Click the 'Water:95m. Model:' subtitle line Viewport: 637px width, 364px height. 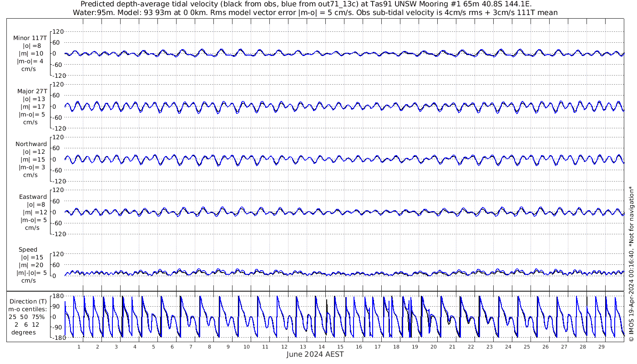point(315,13)
